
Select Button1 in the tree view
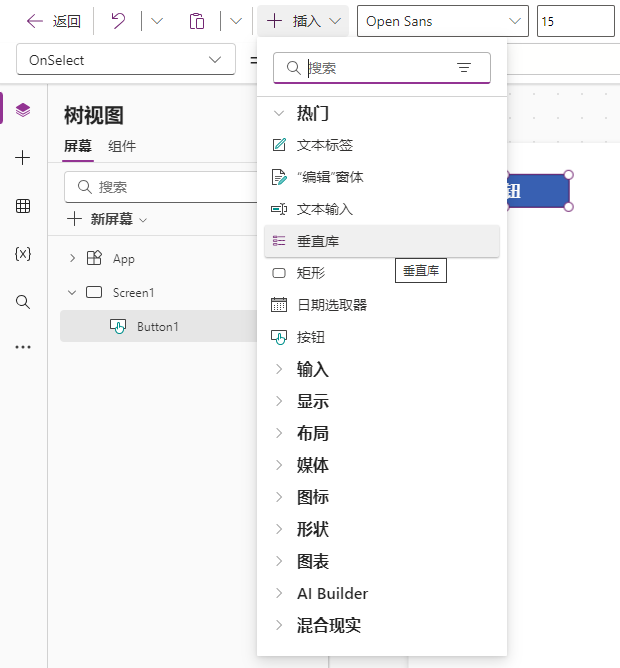pyautogui.click(x=159, y=326)
